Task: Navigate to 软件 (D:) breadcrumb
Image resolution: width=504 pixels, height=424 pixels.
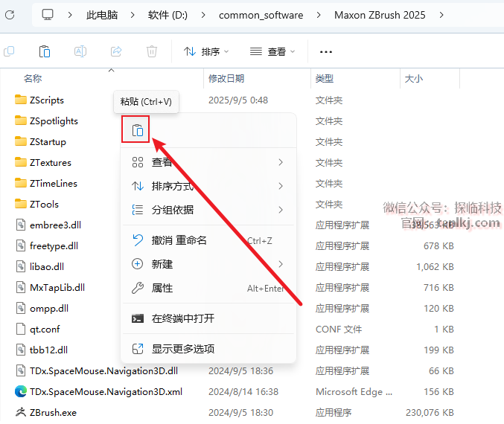Action: click(x=168, y=15)
